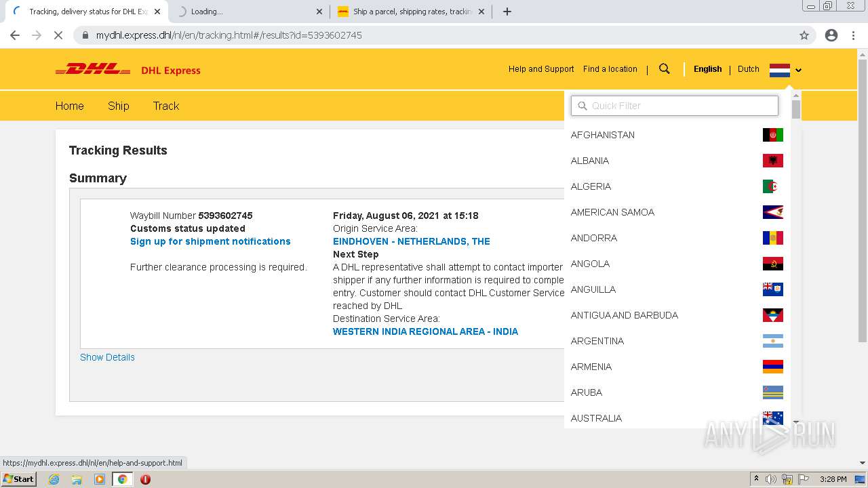Click Sign up for shipment notifications

[210, 241]
